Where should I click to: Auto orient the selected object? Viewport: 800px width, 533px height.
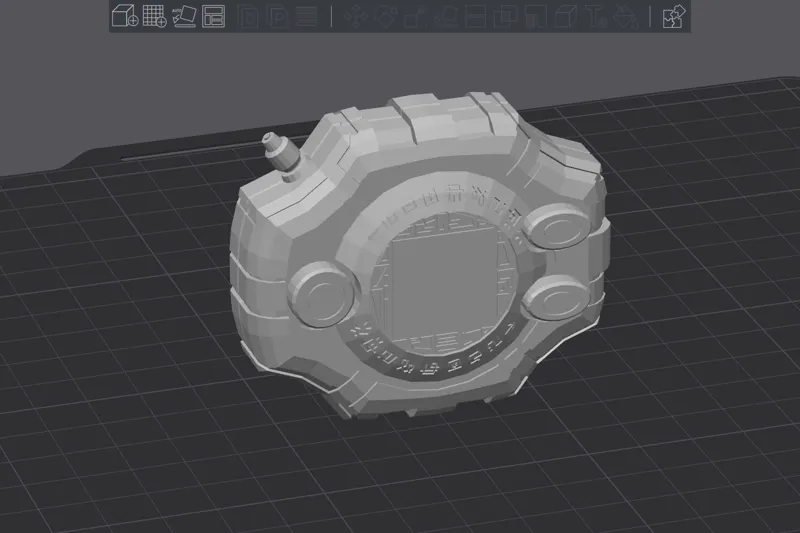(184, 16)
